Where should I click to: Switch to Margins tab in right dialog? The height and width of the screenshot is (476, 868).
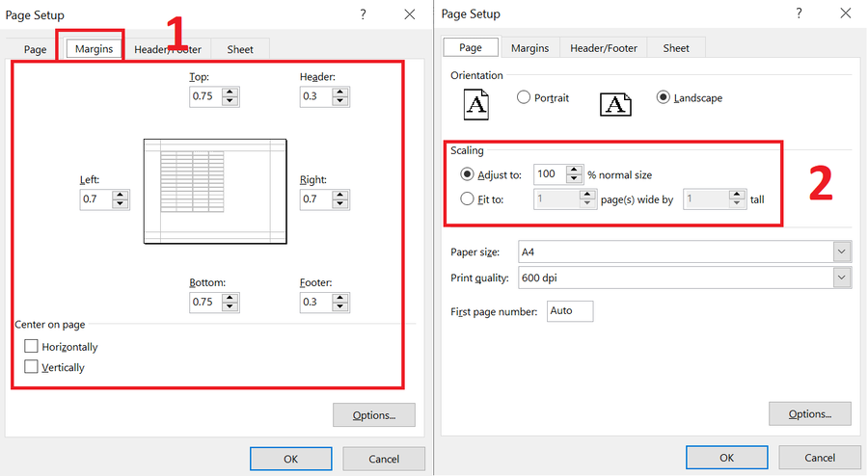point(529,48)
